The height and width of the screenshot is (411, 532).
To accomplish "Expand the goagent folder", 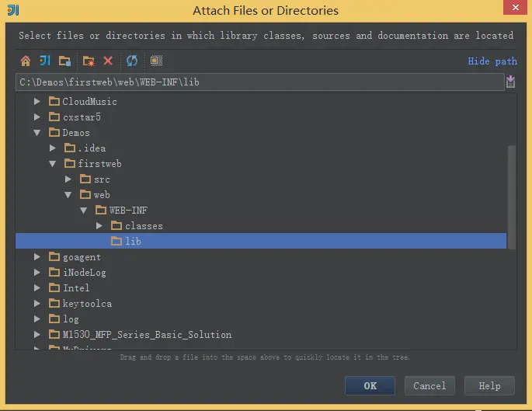I will pyautogui.click(x=37, y=257).
